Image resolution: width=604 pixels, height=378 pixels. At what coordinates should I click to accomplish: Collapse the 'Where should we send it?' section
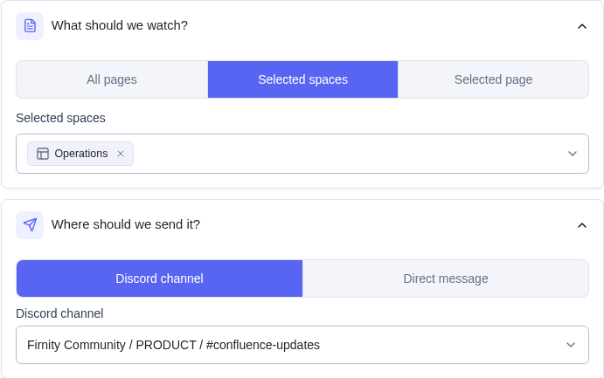pyautogui.click(x=582, y=225)
